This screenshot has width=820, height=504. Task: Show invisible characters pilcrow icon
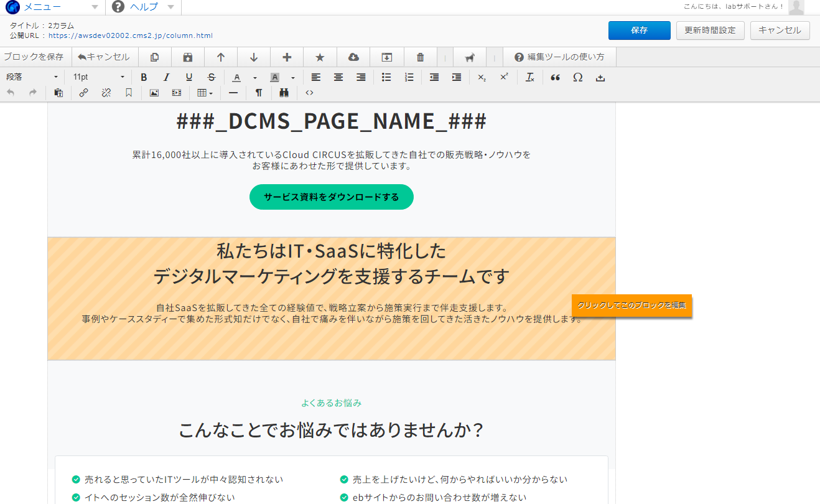point(259,93)
